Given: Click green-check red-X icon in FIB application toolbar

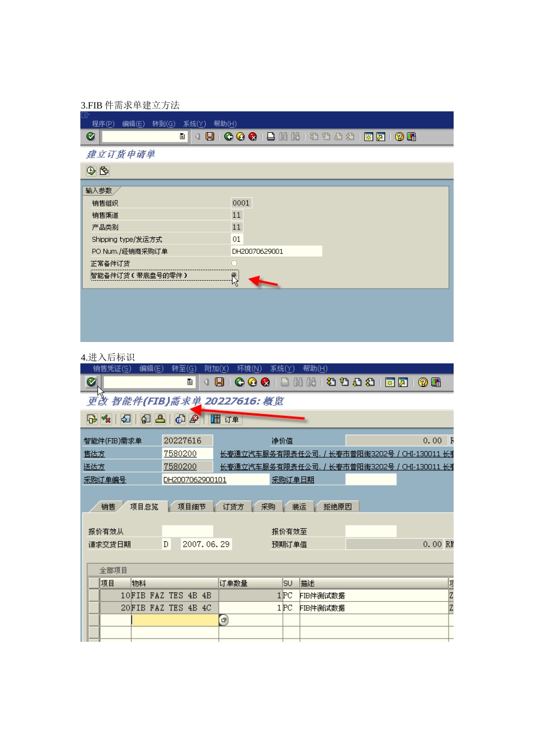Looking at the screenshot, I should pos(106,419).
